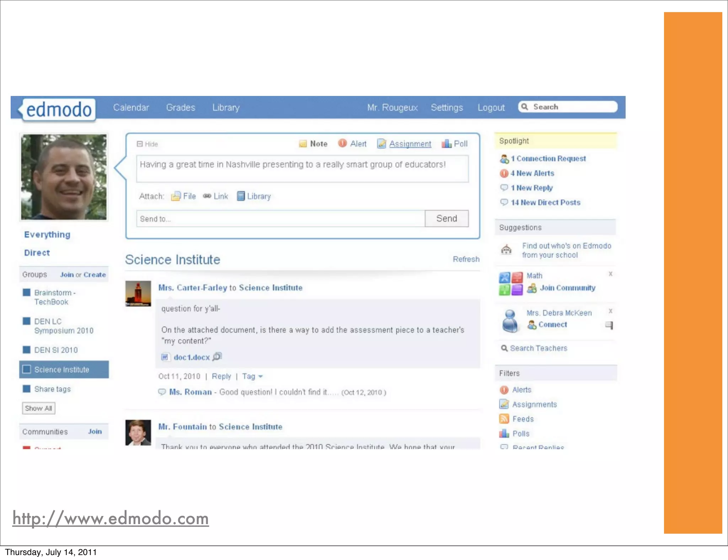Click the school building suggestion icon
Viewport: 728px width, 560px height.
pos(506,250)
